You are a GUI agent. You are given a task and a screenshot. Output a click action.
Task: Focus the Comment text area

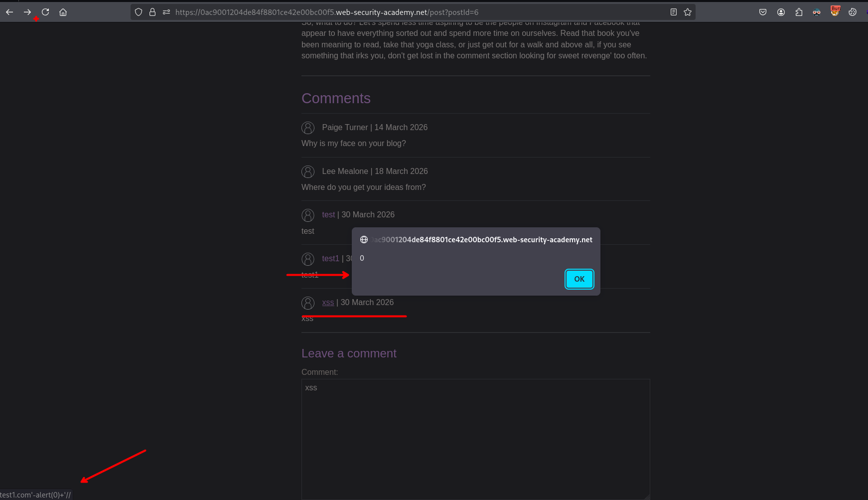475,439
